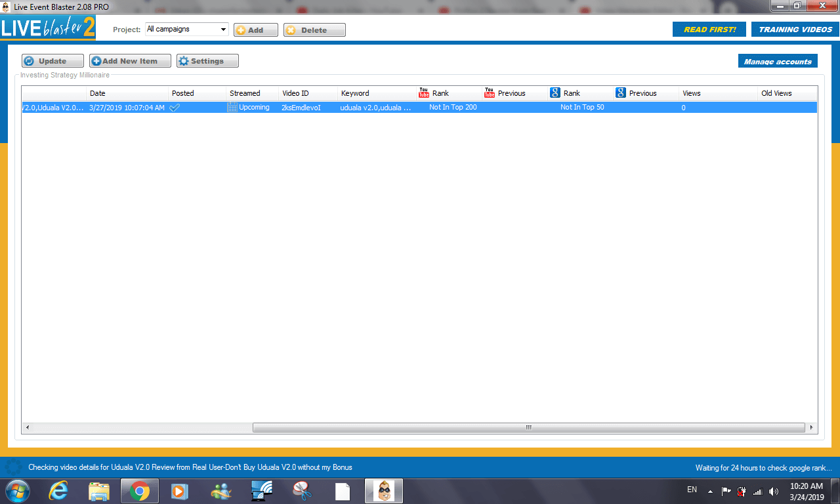
Task: Select the date 3/27/2019 10:07:04 AM cell
Action: coord(127,108)
